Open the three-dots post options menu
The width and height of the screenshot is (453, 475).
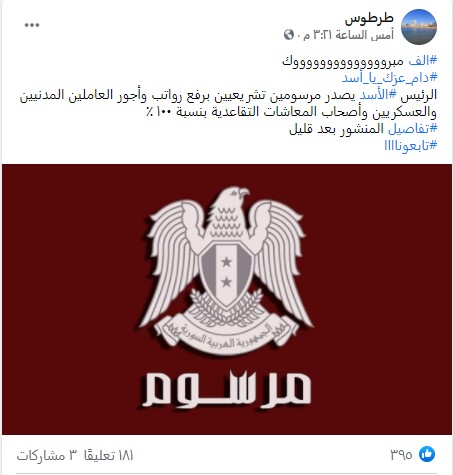32,25
